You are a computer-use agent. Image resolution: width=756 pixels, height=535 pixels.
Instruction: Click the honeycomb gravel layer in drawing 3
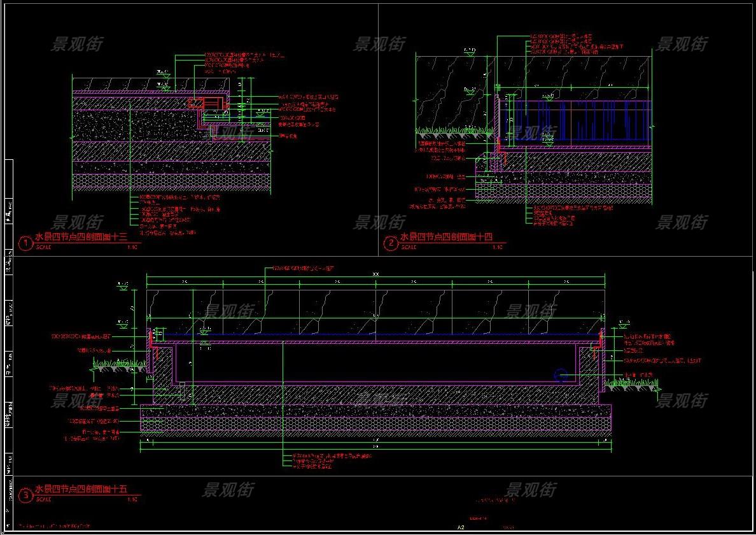click(x=375, y=423)
